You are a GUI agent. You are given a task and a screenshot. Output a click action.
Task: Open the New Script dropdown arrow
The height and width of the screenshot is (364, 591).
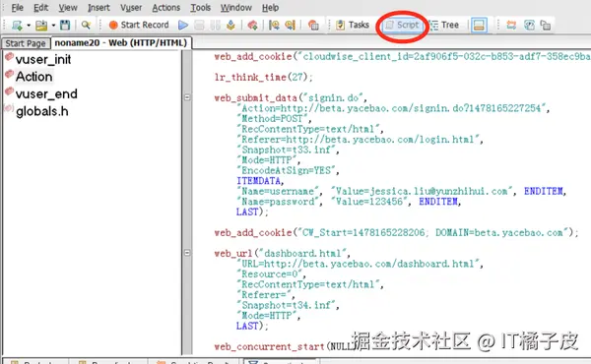[29, 26]
